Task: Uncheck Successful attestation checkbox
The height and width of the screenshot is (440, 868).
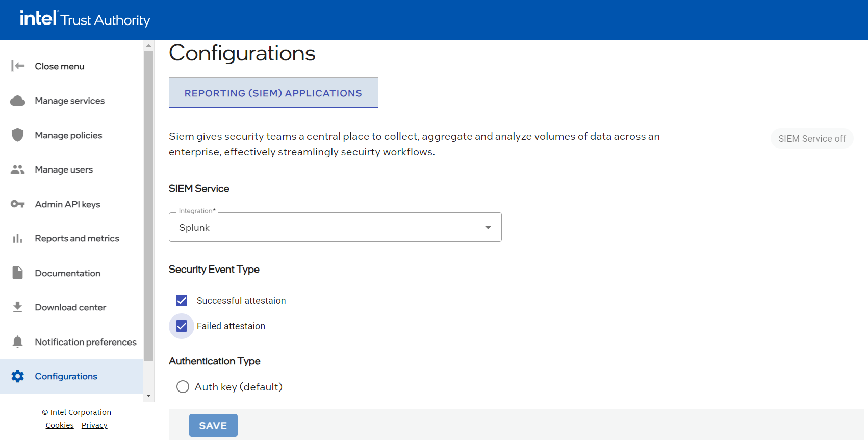Action: (x=182, y=300)
